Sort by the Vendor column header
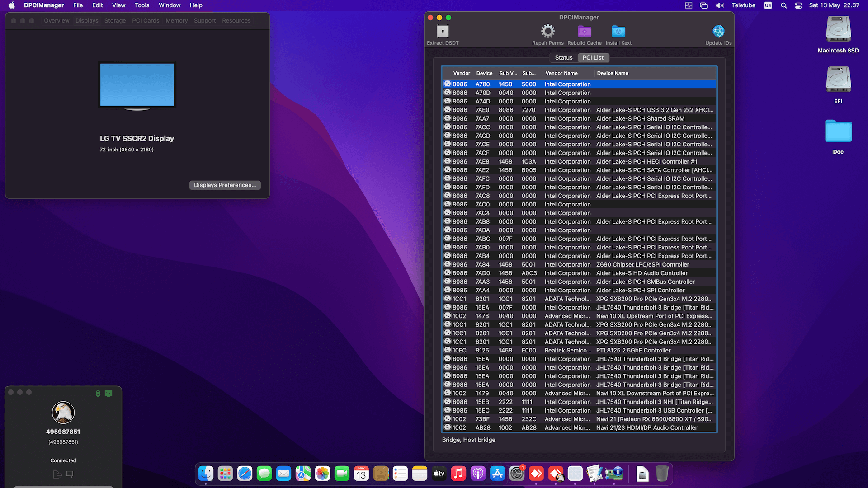 462,73
